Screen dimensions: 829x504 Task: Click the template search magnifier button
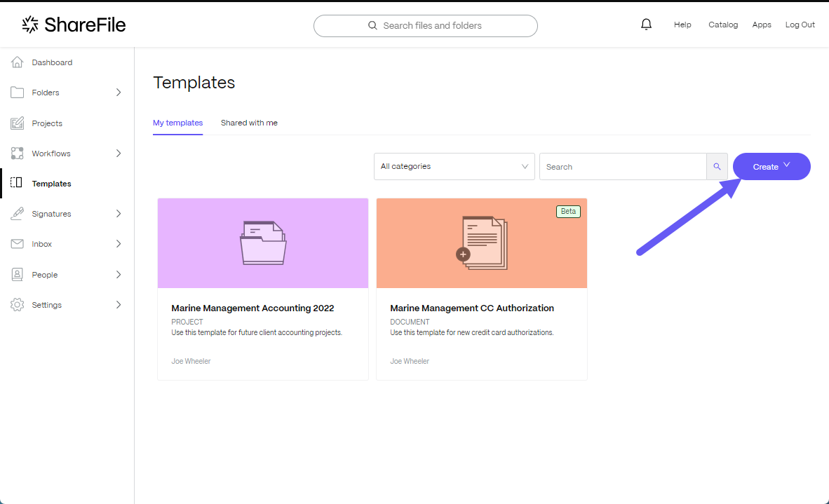pyautogui.click(x=717, y=166)
